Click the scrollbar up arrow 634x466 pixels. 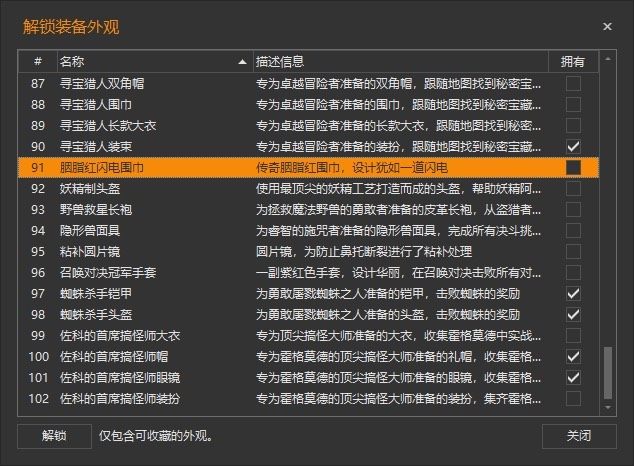(x=607, y=59)
